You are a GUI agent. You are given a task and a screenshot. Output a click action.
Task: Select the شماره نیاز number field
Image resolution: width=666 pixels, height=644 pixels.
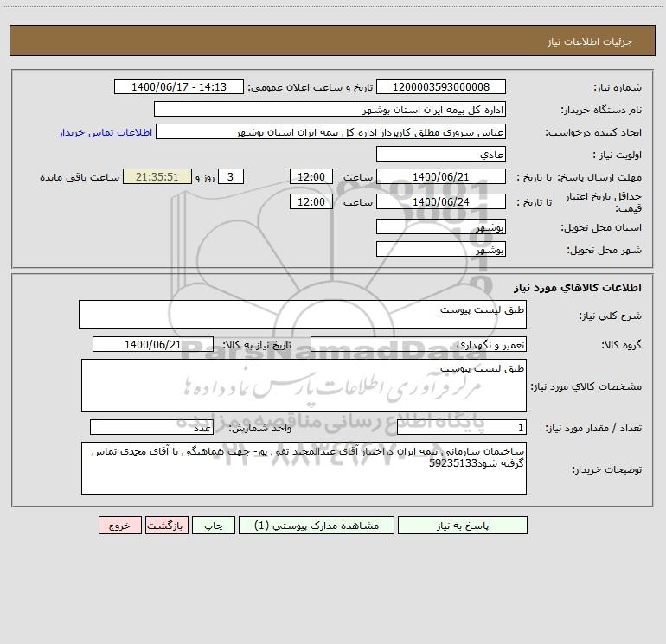[x=441, y=86]
